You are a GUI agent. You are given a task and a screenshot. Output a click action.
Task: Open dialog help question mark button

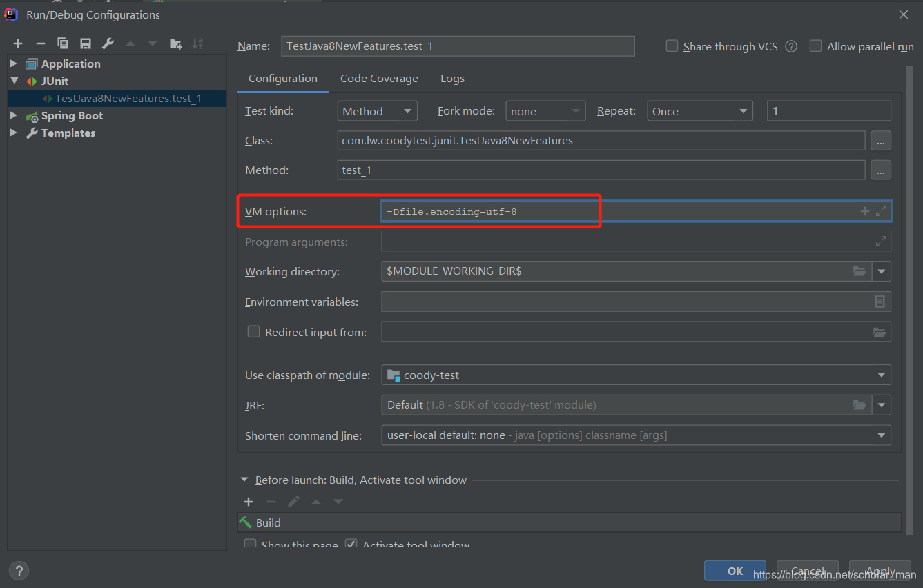coord(19,571)
